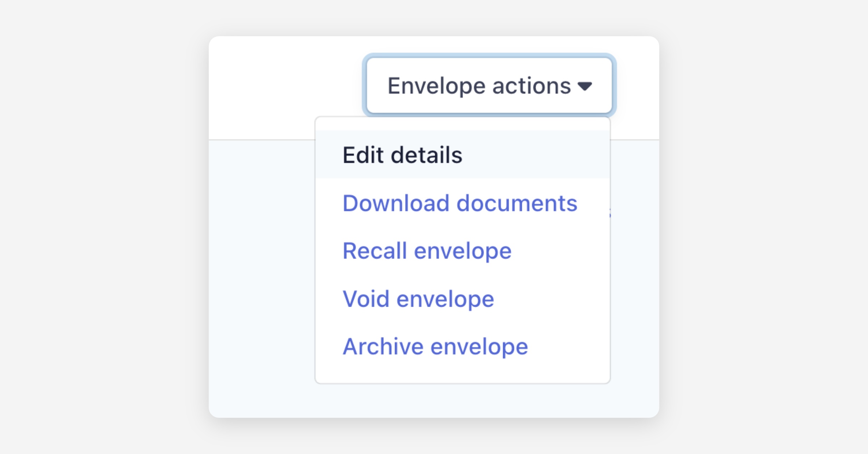Void the envelope using the menu
This screenshot has height=454, width=868.
coord(418,299)
